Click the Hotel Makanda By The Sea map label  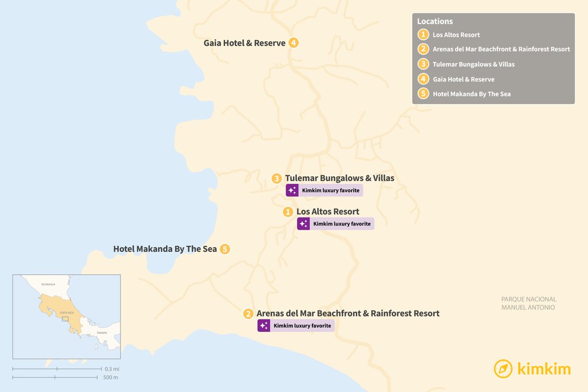click(165, 249)
